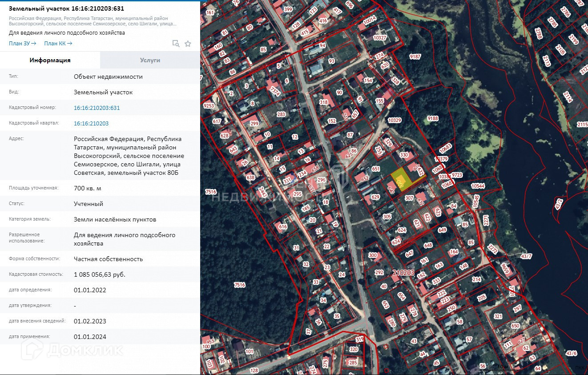The height and width of the screenshot is (375, 588).
Task: Select parcel 305 on the map
Action: point(387,217)
